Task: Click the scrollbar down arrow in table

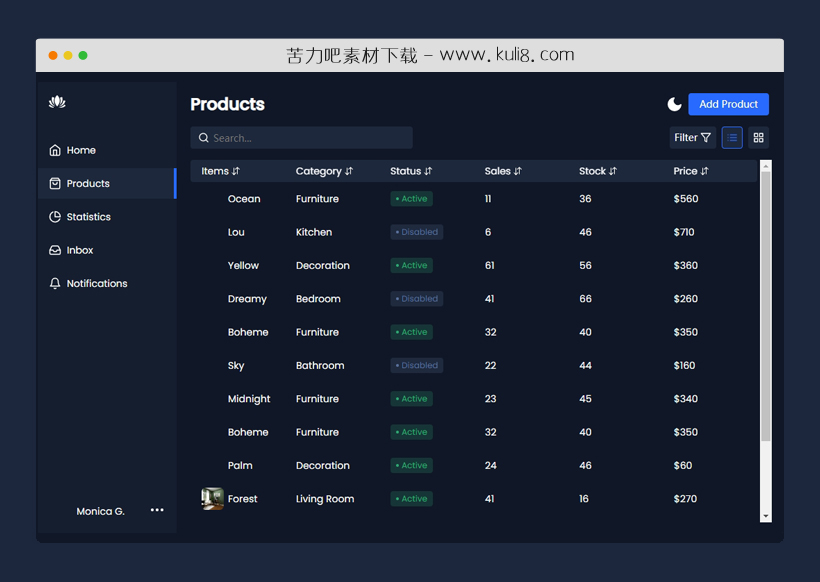Action: click(765, 516)
